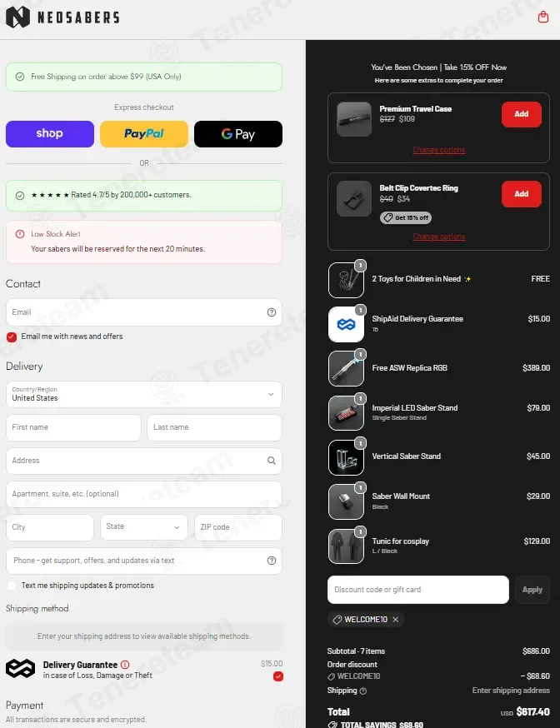
Task: Open the shopping bag cart icon
Action: coord(542,17)
